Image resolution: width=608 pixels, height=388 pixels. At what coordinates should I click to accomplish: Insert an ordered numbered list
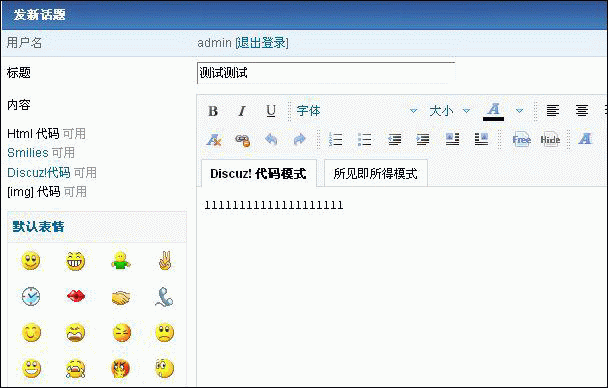[336, 139]
